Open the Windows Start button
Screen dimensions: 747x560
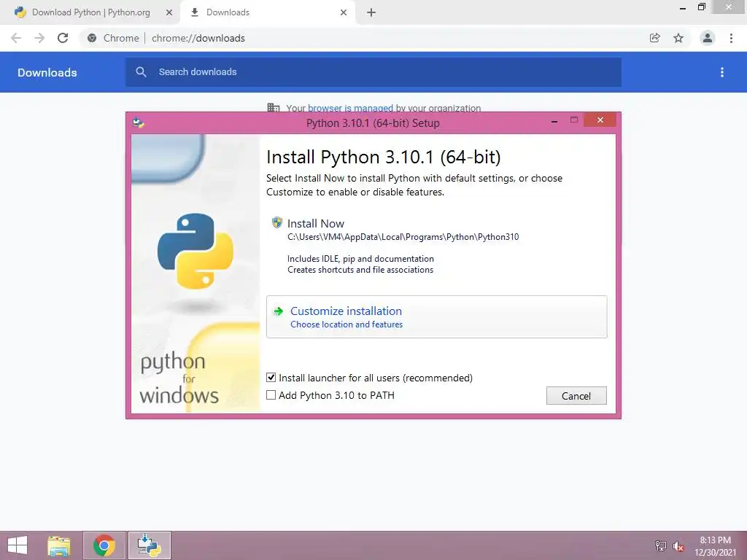(18, 545)
